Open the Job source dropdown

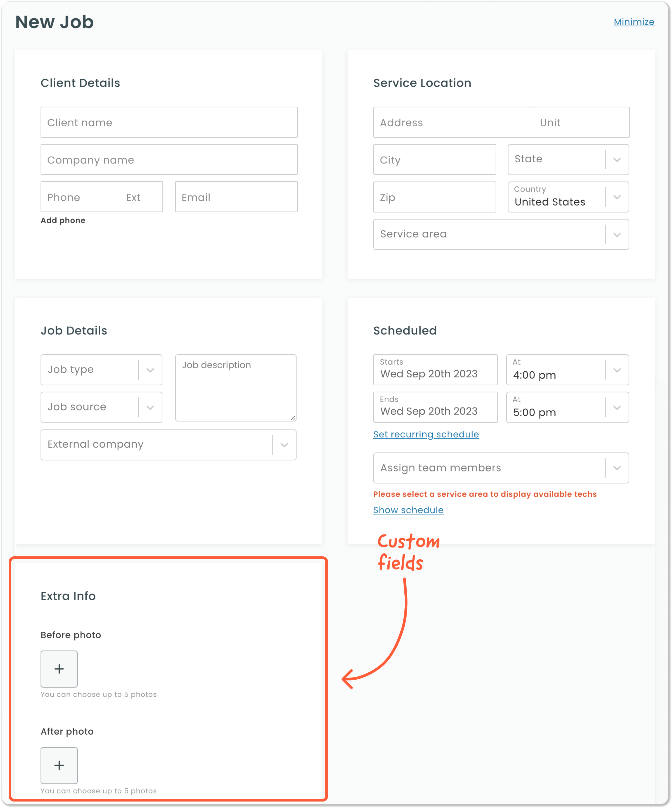150,407
